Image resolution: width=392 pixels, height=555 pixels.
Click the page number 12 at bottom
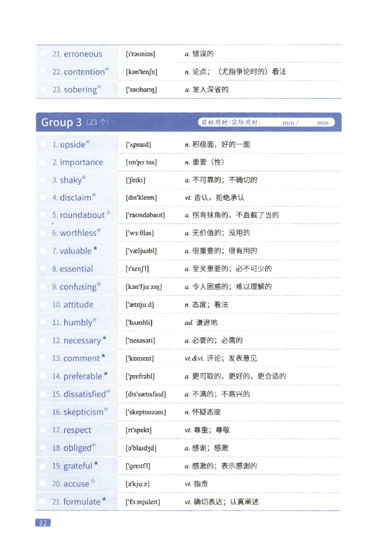(x=44, y=523)
